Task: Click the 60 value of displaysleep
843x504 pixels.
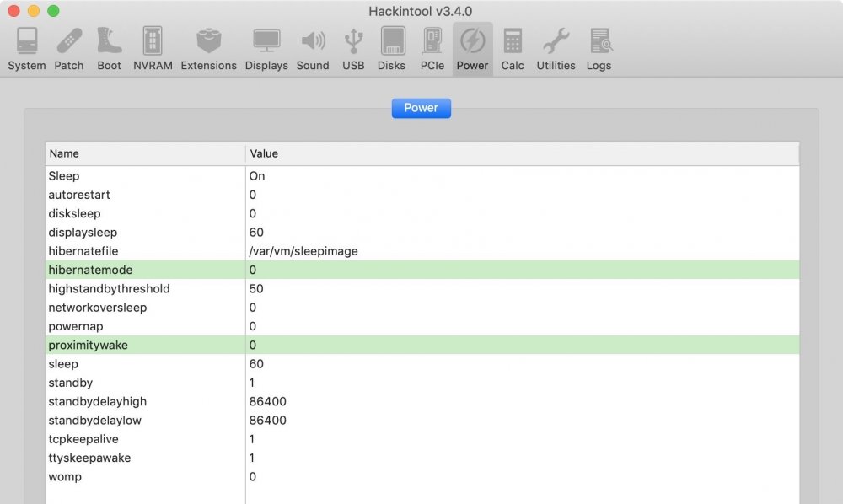Action: point(256,232)
